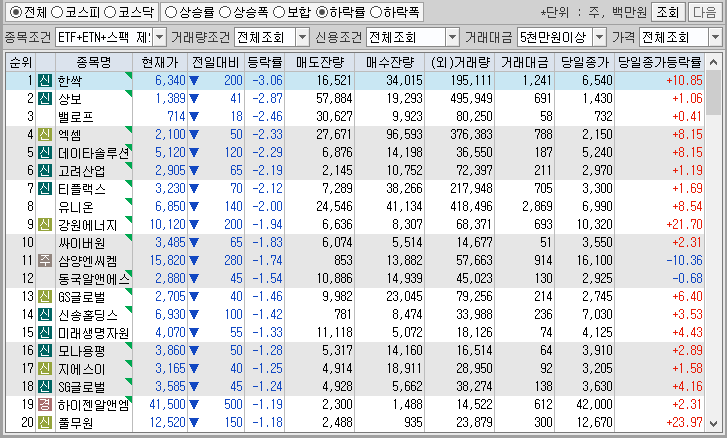Image resolution: width=727 pixels, height=438 pixels.
Task: Click the down arrow icon in 한싹 row
Action: [x=194, y=81]
